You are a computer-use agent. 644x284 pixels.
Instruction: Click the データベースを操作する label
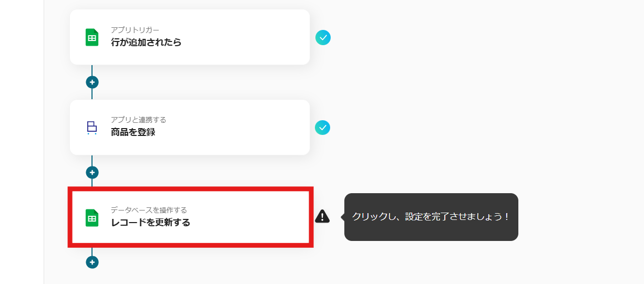(x=149, y=211)
